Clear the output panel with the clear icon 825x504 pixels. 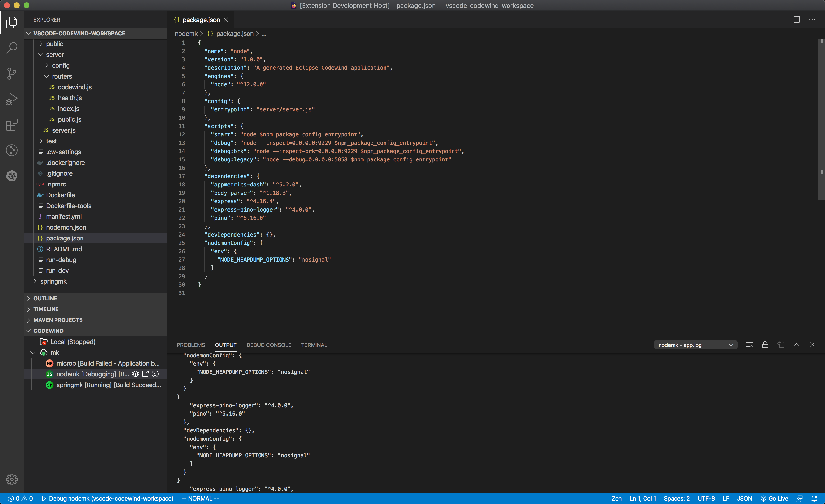coord(749,344)
